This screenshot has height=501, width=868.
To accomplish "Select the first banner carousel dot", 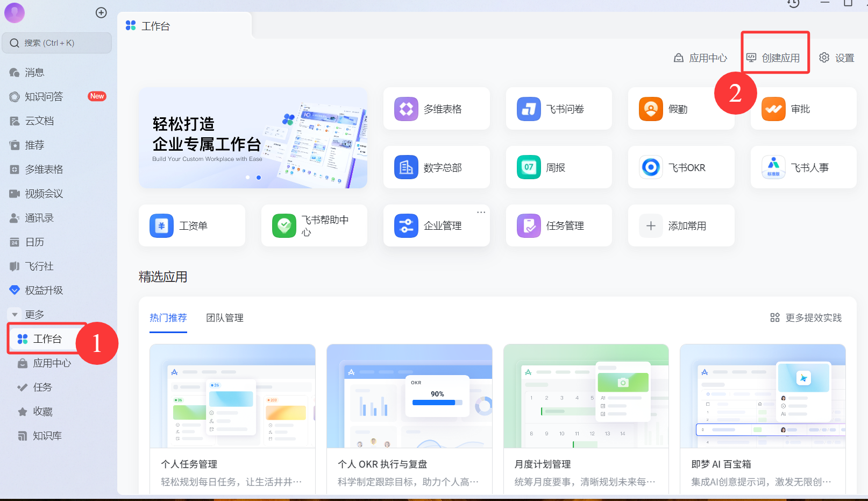I will (247, 177).
